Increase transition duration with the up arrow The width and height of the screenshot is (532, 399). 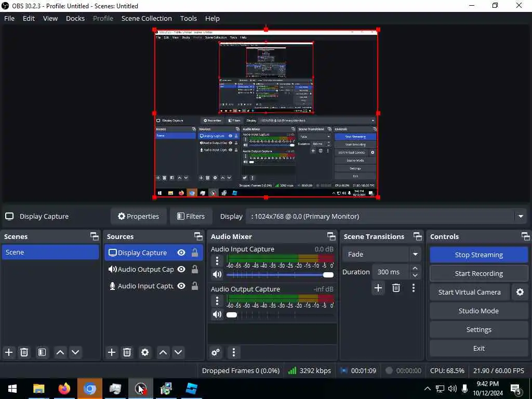click(x=415, y=268)
